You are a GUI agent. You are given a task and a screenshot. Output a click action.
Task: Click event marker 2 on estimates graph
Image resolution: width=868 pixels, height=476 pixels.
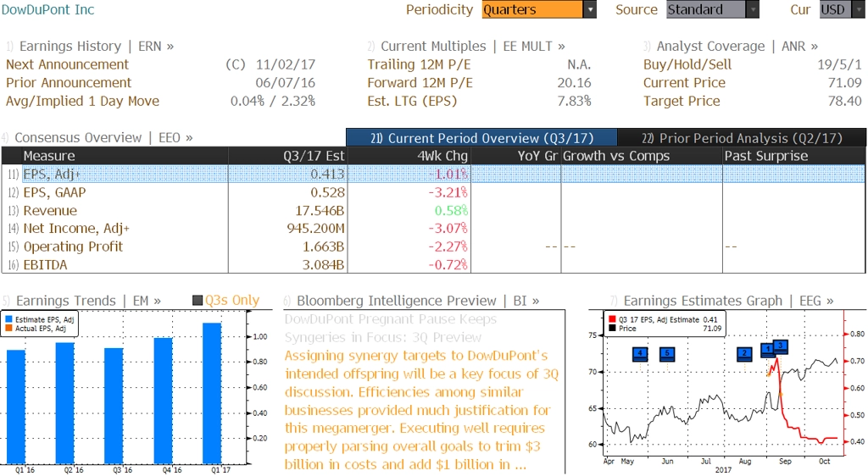pyautogui.click(x=744, y=354)
